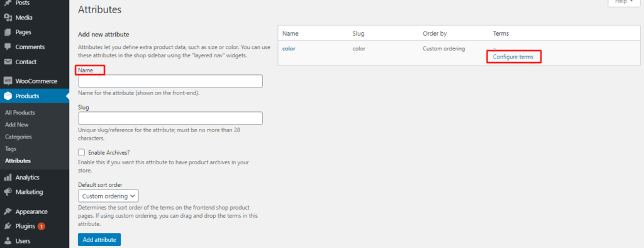
Task: Open the color attribute link
Action: click(289, 48)
